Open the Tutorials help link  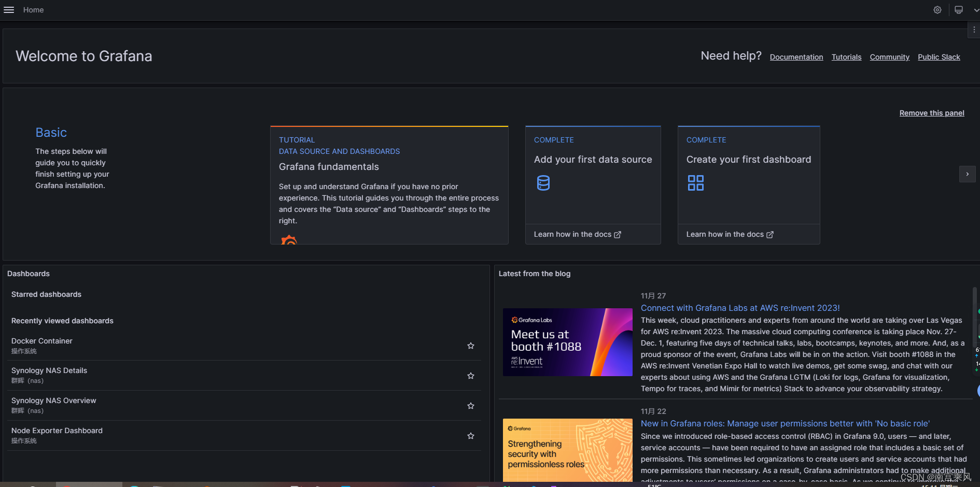pyautogui.click(x=846, y=57)
